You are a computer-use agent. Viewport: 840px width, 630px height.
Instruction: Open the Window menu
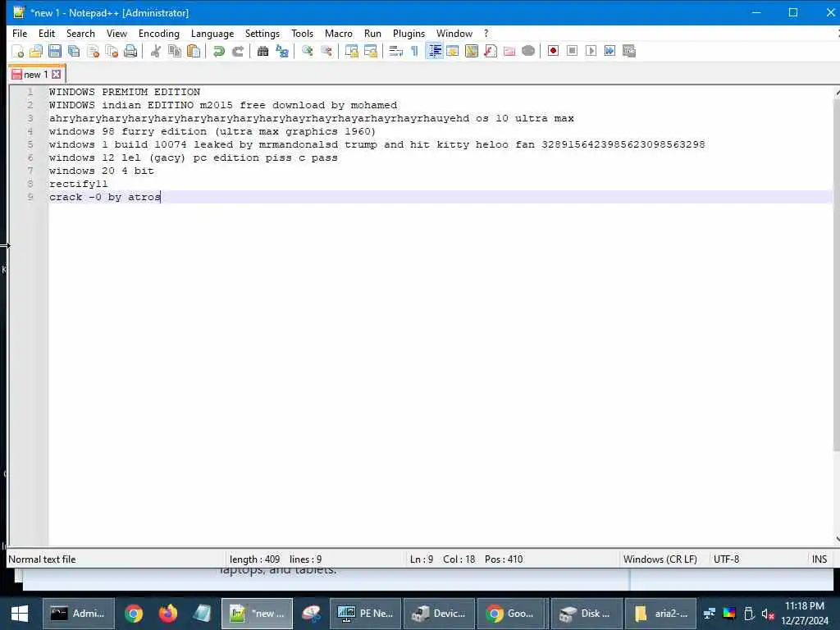[x=454, y=33]
